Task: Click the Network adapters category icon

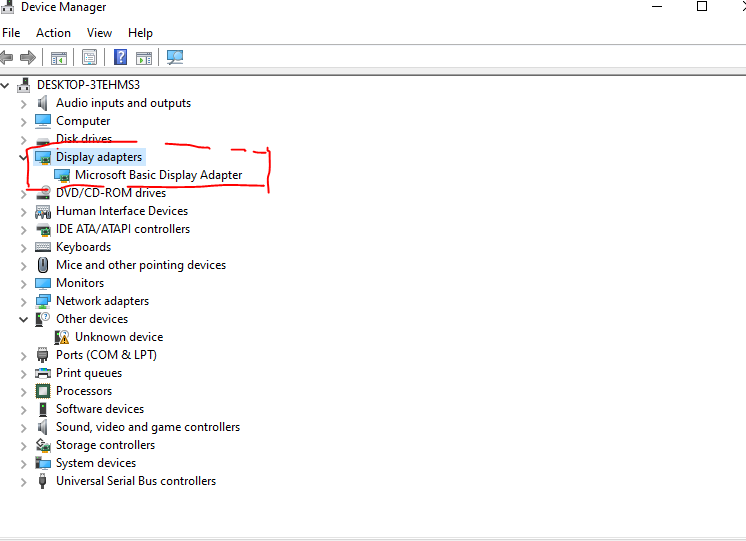Action: coord(43,301)
